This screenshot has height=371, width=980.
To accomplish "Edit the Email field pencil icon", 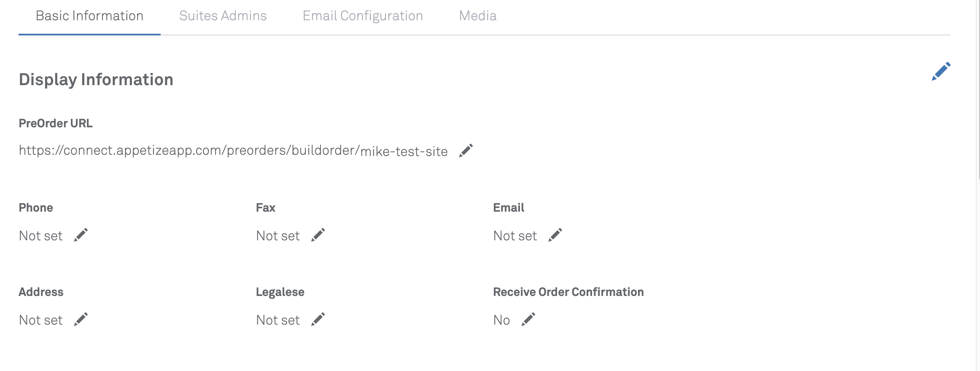I will click(x=555, y=235).
